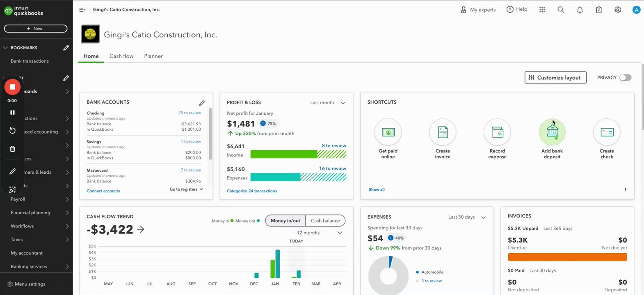The image size is (644, 295).
Task: Open the Last 30 days dropdown
Action: (x=467, y=217)
